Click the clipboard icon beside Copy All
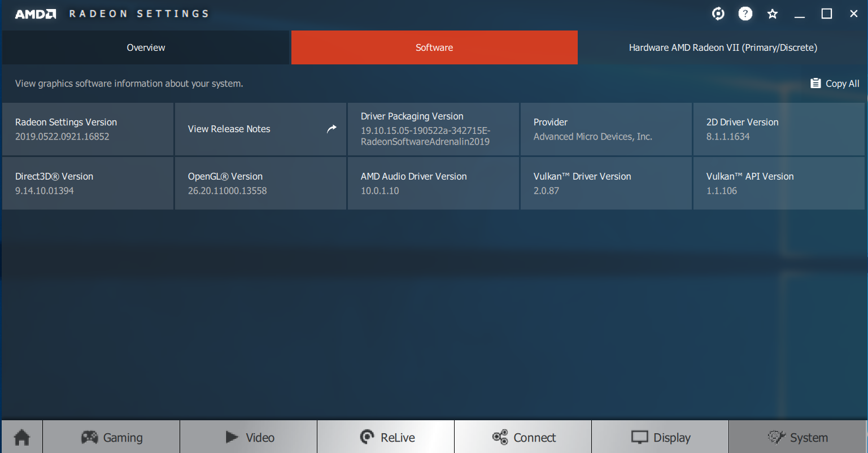868x453 pixels. [x=815, y=83]
